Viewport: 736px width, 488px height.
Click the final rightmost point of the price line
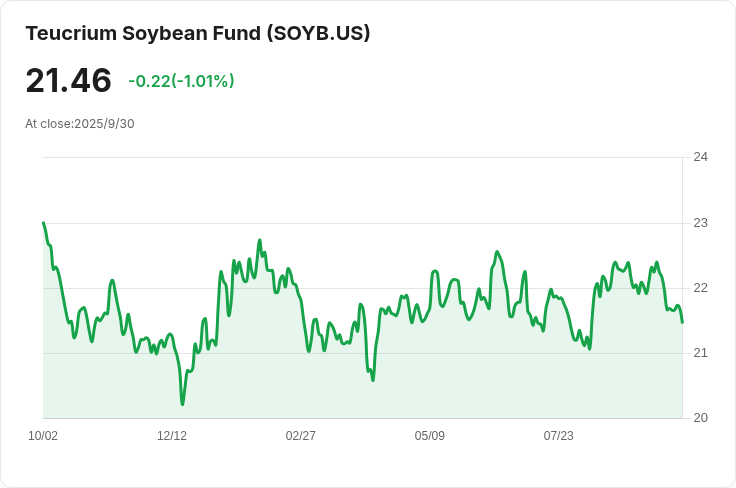tap(682, 322)
